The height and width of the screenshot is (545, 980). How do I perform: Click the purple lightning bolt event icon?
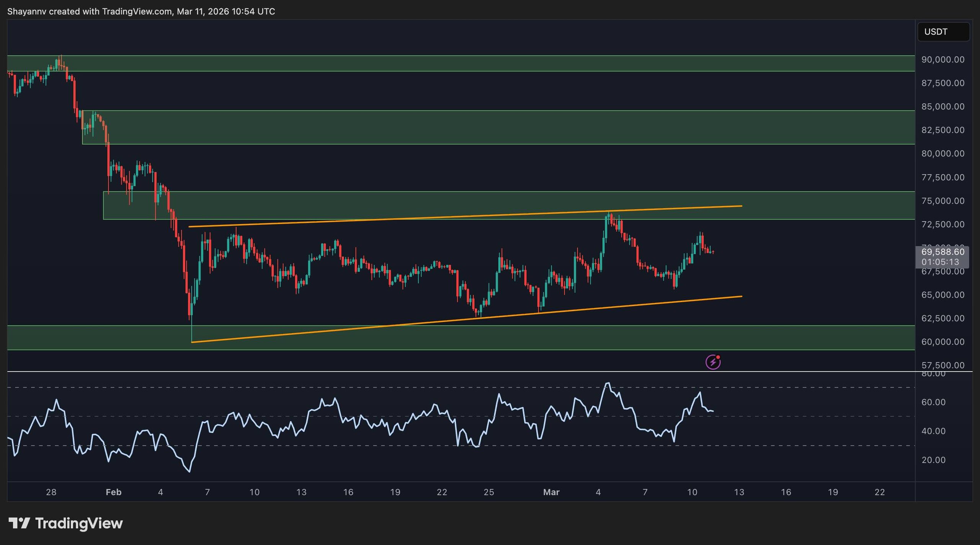point(713,362)
